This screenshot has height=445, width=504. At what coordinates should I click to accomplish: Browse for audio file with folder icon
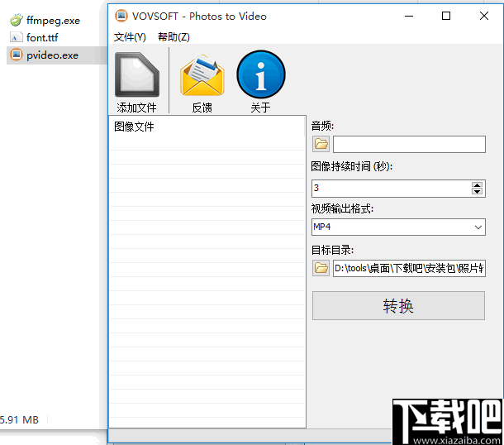(321, 144)
